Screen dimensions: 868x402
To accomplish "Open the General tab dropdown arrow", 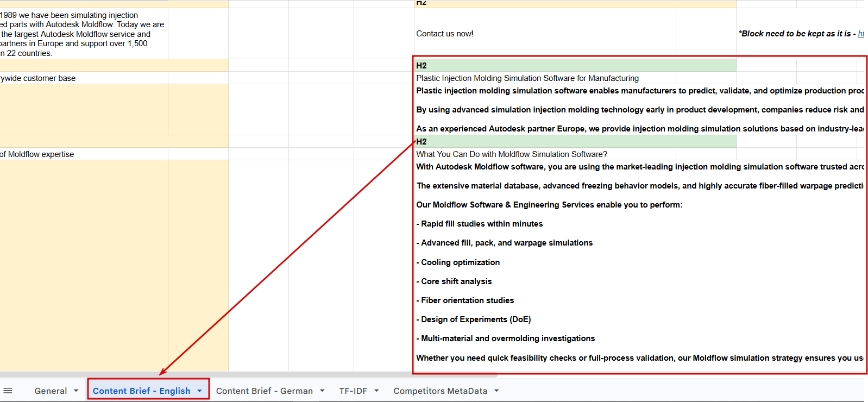I will (76, 391).
